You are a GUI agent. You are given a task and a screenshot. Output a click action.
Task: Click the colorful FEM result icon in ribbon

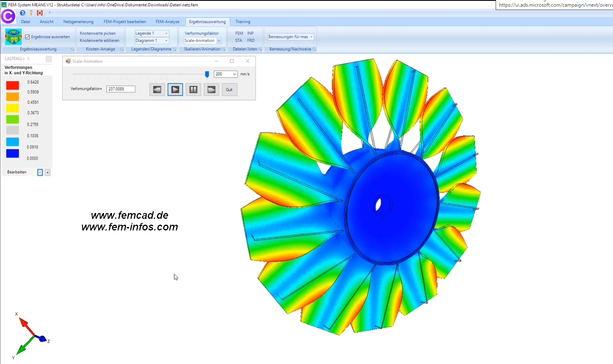click(x=13, y=37)
